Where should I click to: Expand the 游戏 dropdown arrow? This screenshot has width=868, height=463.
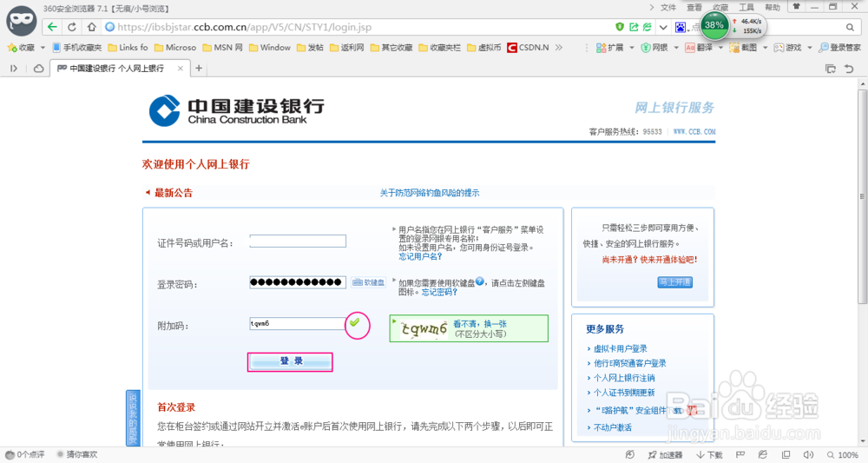[809, 48]
